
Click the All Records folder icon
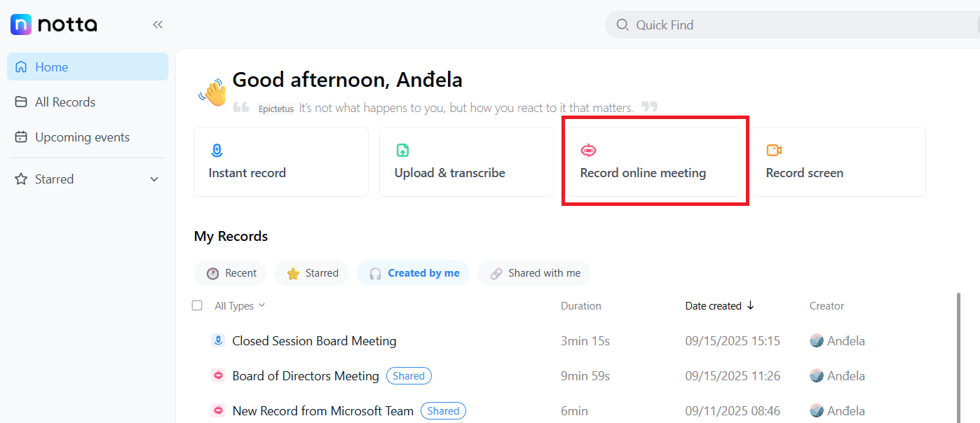point(21,102)
